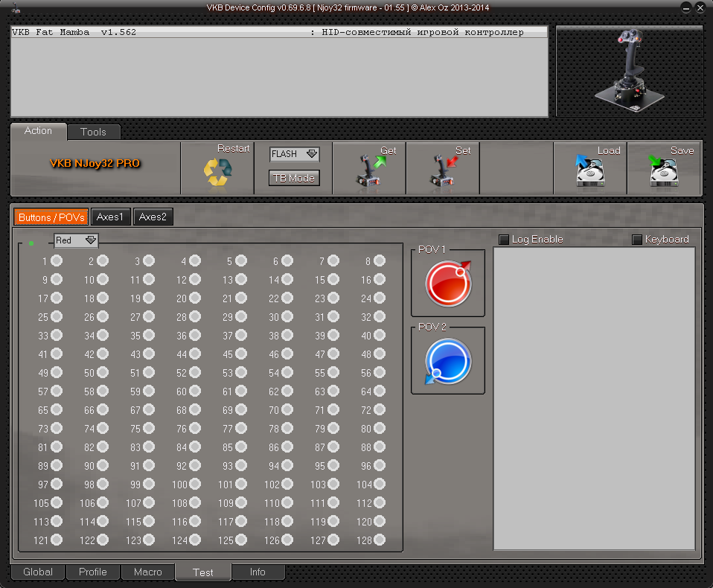The image size is (713, 588).
Task: Click inside the log output area
Action: tap(594, 398)
